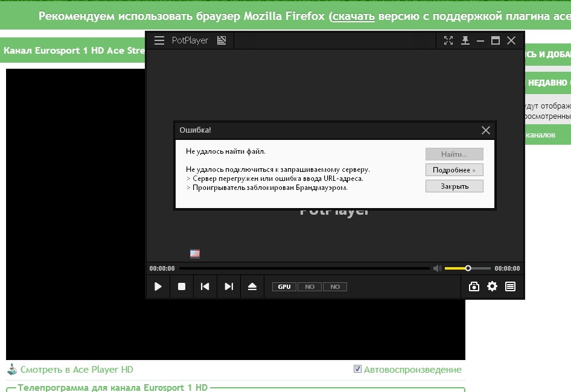Adjust the yellow volume slider
This screenshot has height=392, width=571.
[468, 268]
